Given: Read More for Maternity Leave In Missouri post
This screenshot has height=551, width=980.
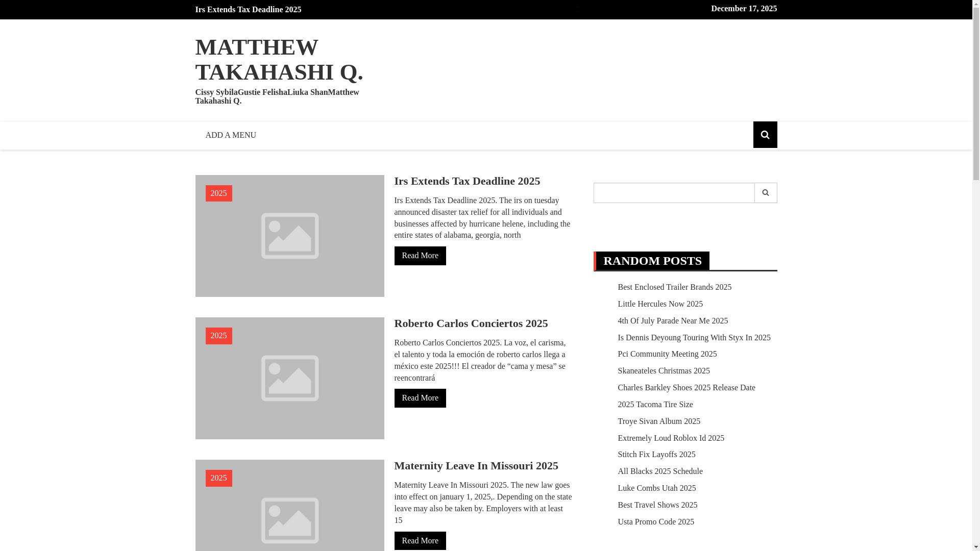Looking at the screenshot, I should click(x=420, y=541).
